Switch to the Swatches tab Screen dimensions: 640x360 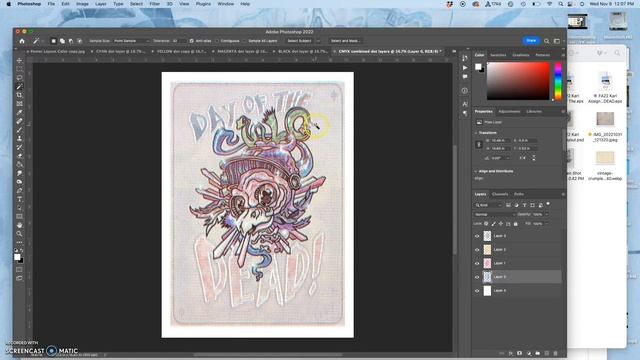pos(498,55)
